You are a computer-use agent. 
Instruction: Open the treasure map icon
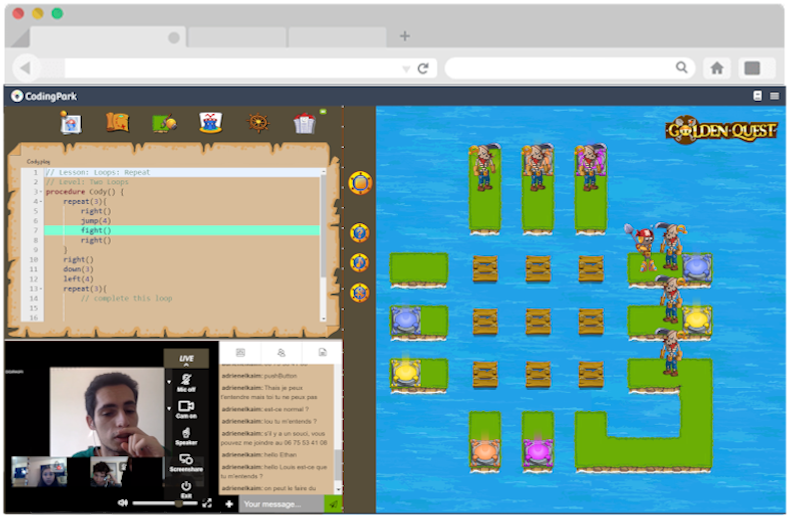click(x=117, y=122)
